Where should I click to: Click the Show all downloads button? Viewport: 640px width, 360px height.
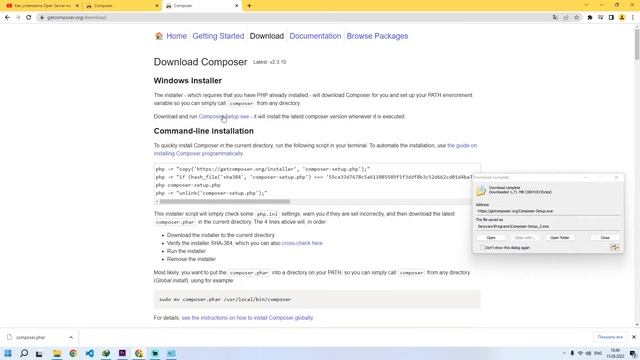(x=610, y=337)
